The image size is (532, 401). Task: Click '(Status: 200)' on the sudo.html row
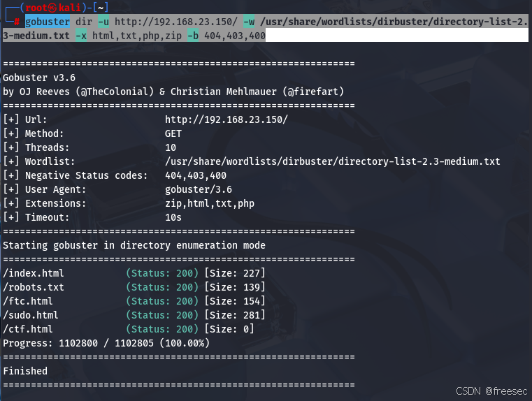pos(162,315)
